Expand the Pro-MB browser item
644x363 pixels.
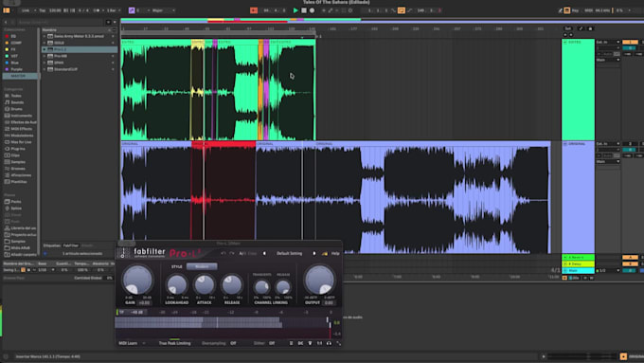point(45,56)
